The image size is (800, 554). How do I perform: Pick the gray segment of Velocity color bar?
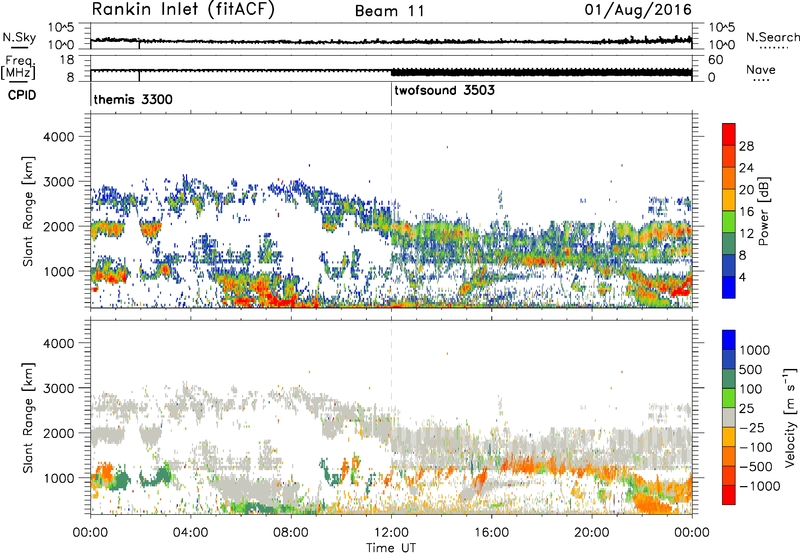[x=729, y=417]
